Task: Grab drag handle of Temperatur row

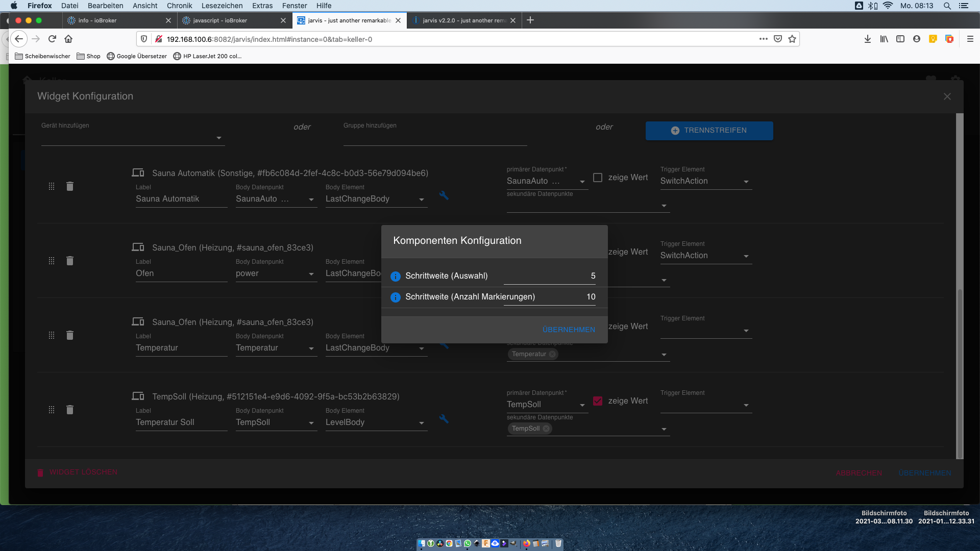Action: pos(52,335)
